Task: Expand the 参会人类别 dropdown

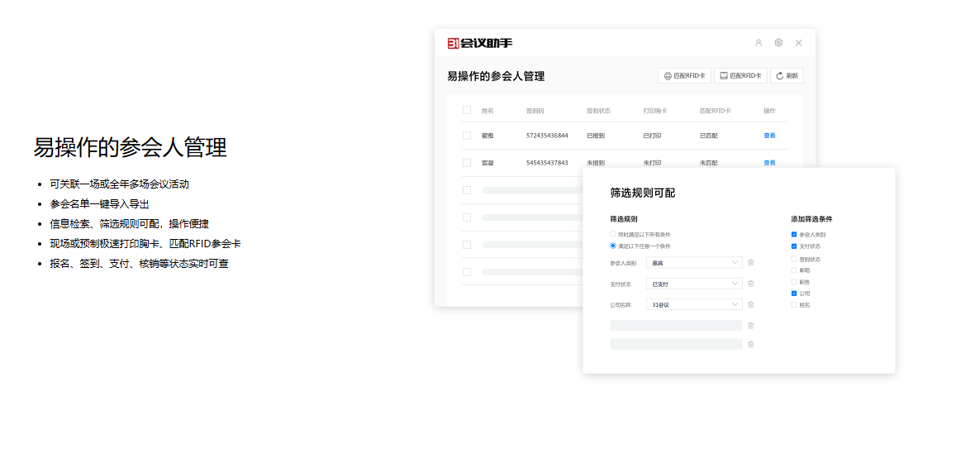Action: click(694, 263)
